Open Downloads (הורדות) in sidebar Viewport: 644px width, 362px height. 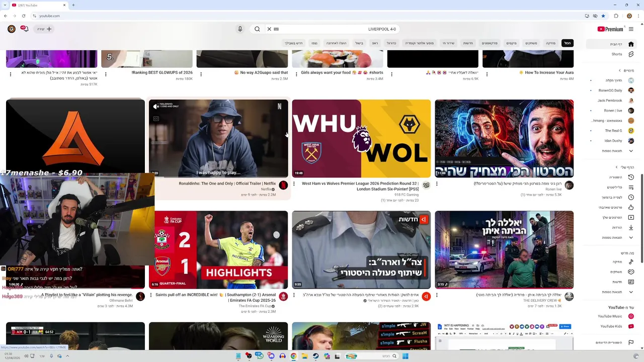(x=611, y=228)
